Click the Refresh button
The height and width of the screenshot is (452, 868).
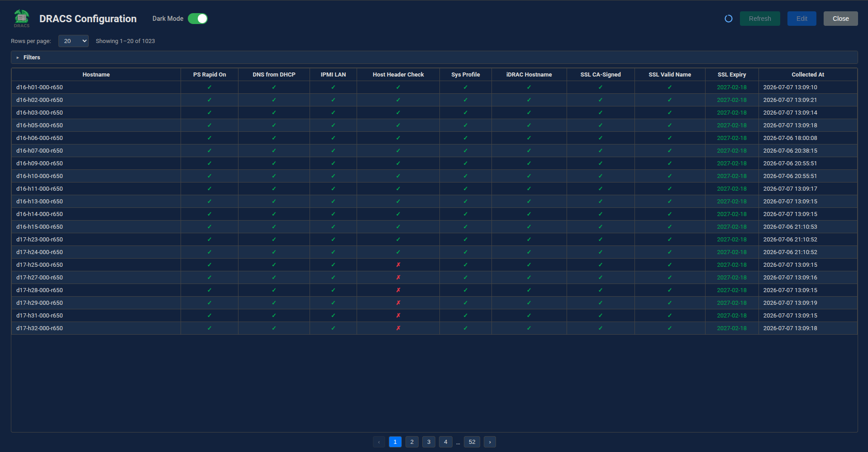759,19
